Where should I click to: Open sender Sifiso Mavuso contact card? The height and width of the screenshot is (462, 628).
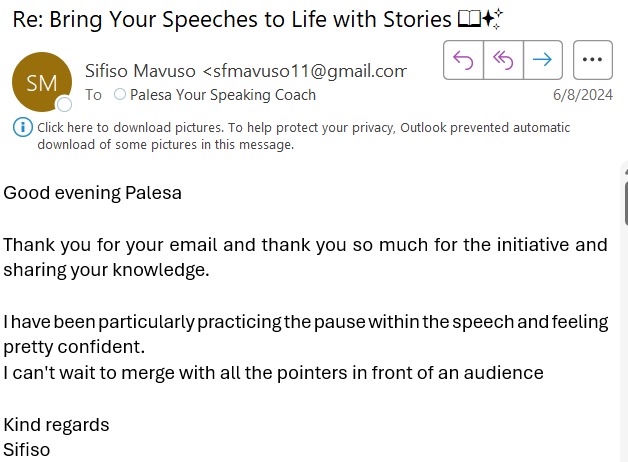(x=246, y=71)
